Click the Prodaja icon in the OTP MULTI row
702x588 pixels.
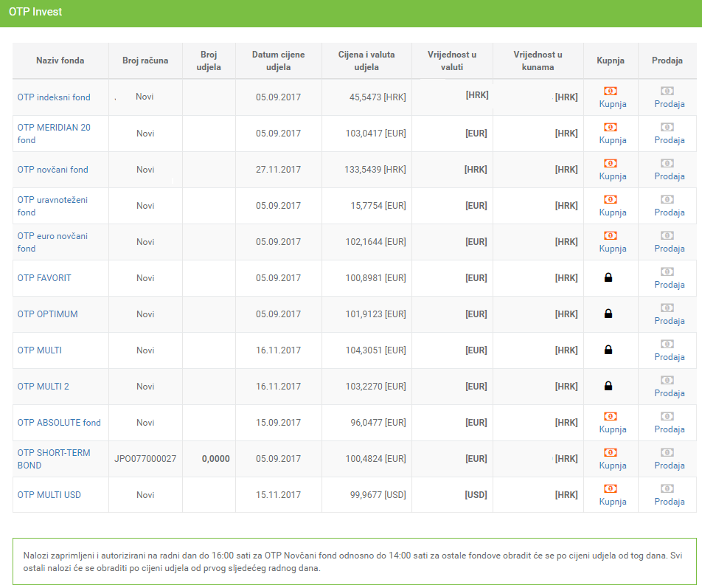pyautogui.click(x=667, y=345)
